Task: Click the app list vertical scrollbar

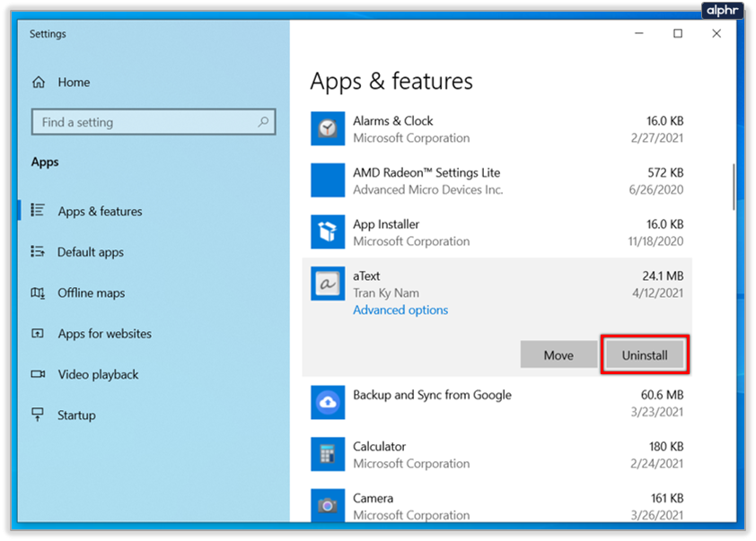Action: (x=734, y=187)
